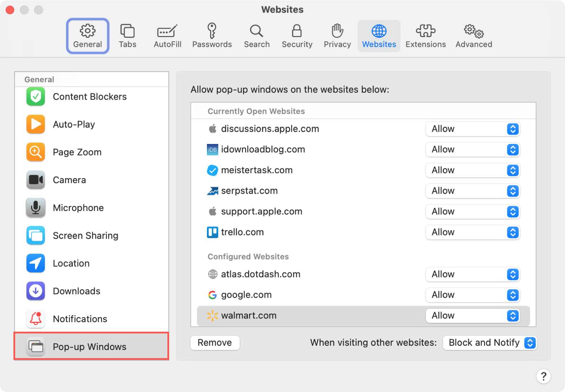
Task: Click the Downloads arrow icon
Action: click(x=36, y=291)
